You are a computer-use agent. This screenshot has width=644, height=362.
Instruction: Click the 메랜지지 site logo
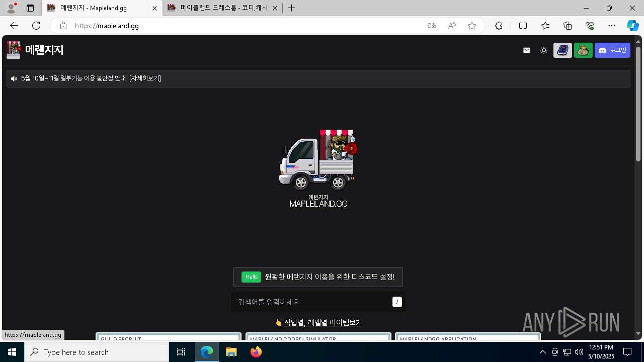(35, 50)
